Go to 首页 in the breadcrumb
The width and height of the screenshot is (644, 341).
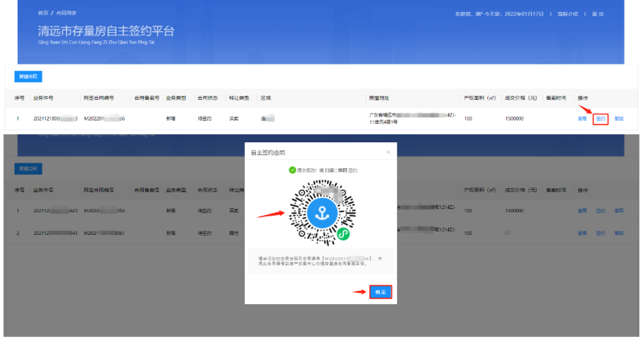(43, 13)
